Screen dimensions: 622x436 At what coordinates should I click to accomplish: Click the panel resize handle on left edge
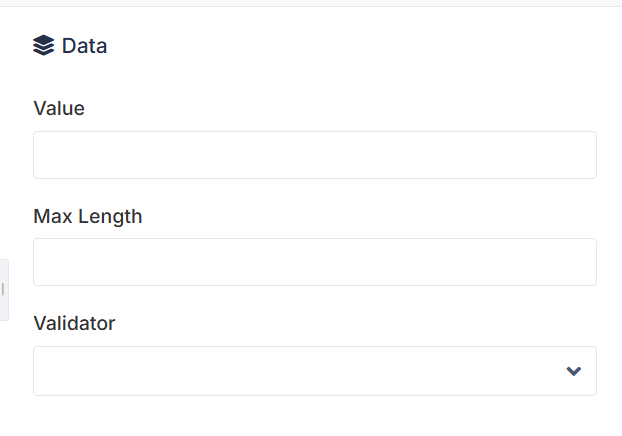click(x=4, y=290)
